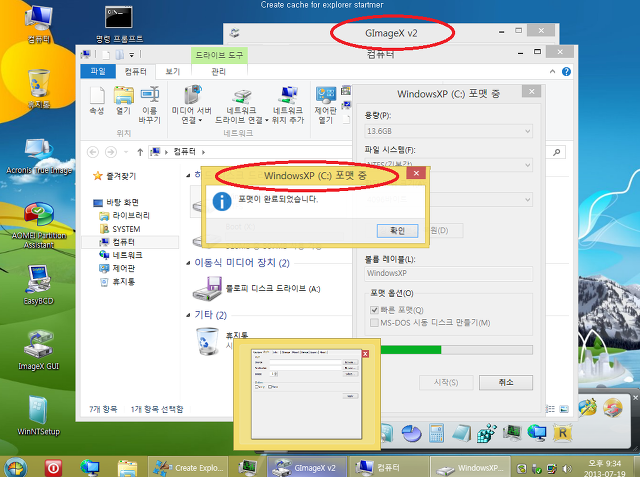This screenshot has height=477, width=640.
Task: Click 확인 in format complete dialog
Action: (397, 231)
